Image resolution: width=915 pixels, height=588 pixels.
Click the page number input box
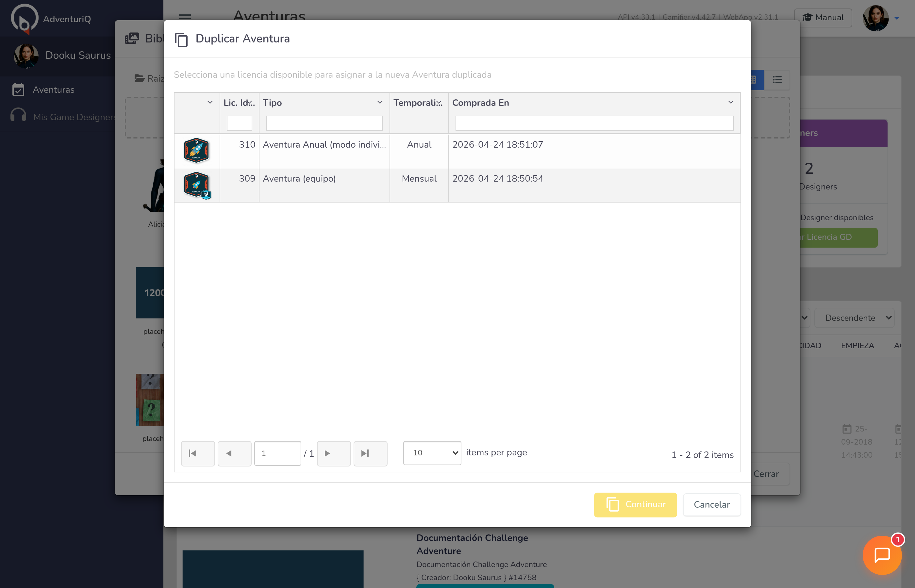tap(278, 453)
